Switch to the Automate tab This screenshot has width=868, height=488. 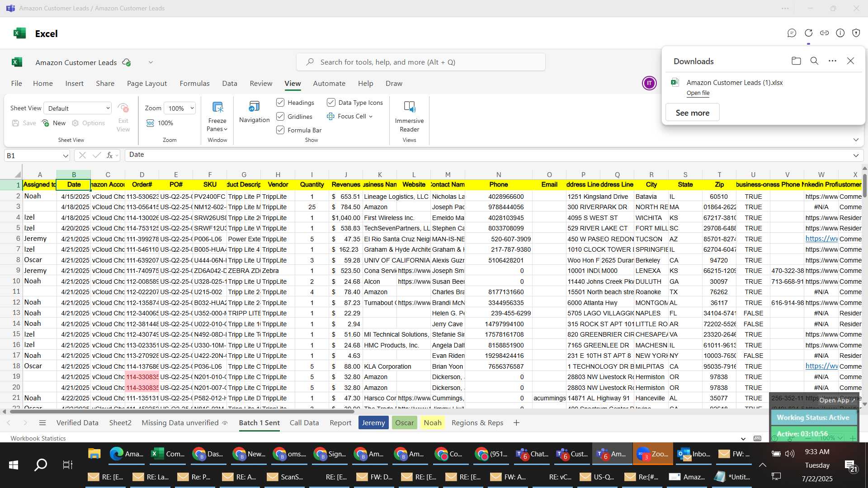(x=329, y=84)
